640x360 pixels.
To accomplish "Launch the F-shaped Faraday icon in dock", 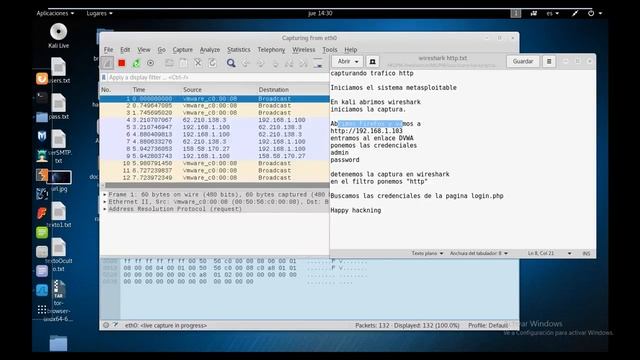I will pos(42,213).
